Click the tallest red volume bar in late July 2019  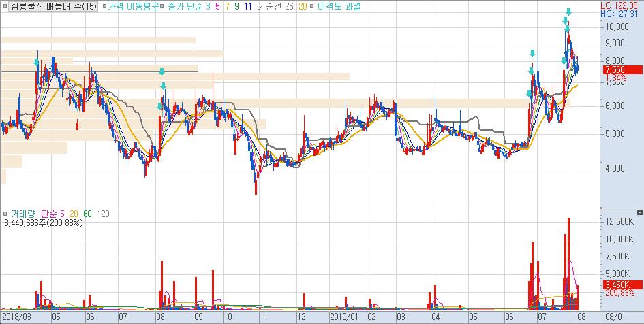point(568,263)
